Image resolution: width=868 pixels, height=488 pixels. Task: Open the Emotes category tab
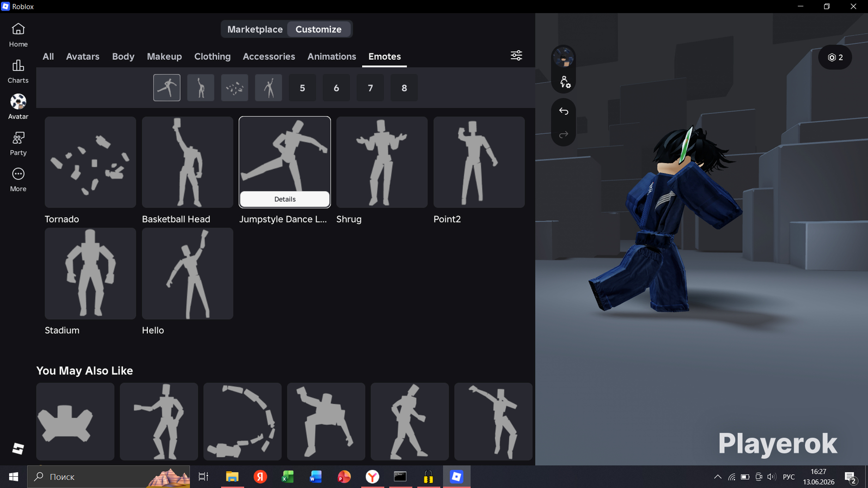click(x=385, y=57)
